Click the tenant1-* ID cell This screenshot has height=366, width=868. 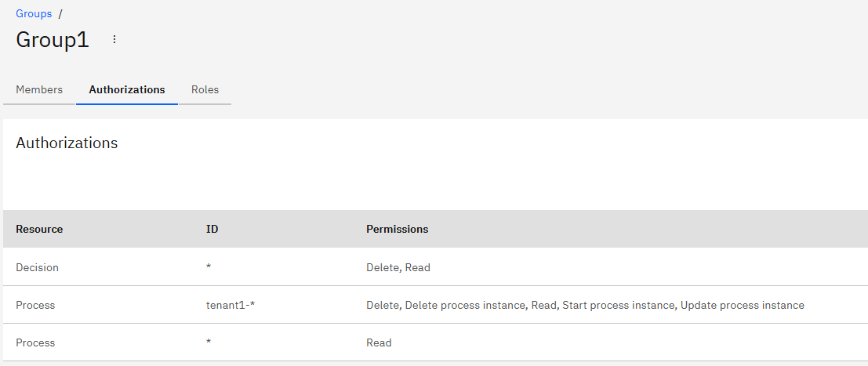tap(231, 305)
